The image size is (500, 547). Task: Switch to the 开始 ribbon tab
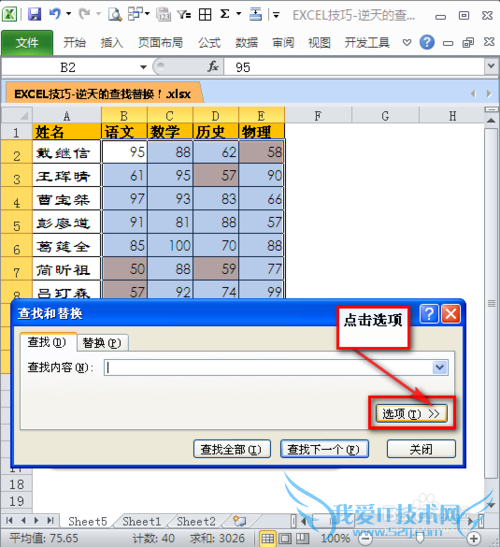74,43
